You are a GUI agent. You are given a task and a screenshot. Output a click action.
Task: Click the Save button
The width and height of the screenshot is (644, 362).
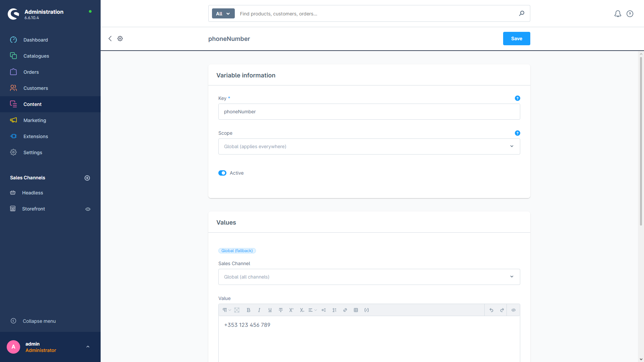coord(516,39)
